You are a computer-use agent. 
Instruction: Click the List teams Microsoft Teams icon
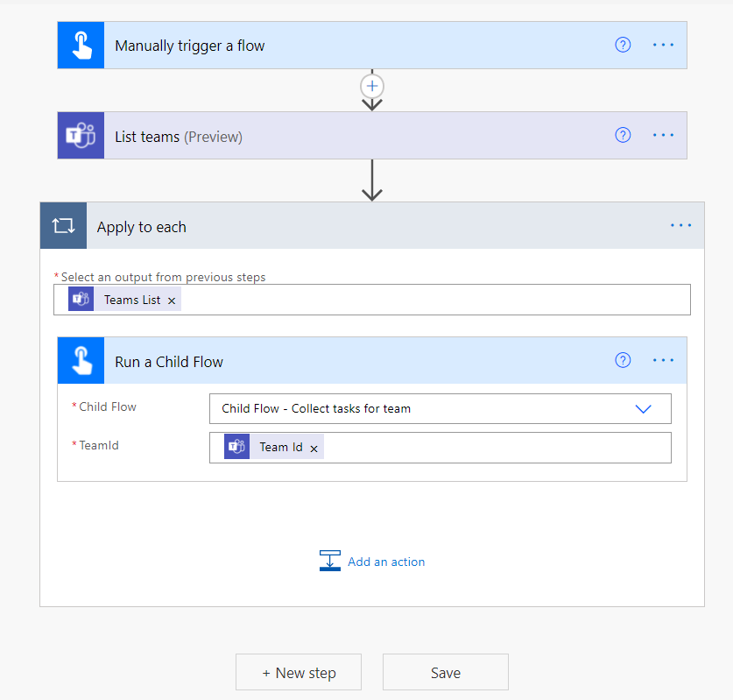pos(81,136)
